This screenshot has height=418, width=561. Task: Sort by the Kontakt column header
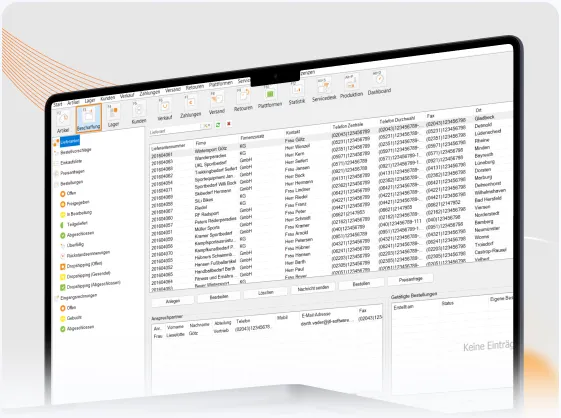(293, 132)
